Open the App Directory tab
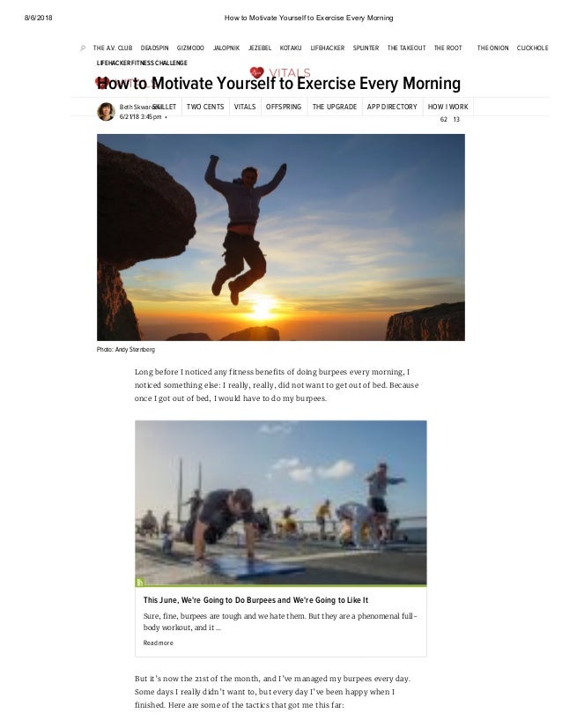This screenshot has width=562, height=728. point(392,107)
